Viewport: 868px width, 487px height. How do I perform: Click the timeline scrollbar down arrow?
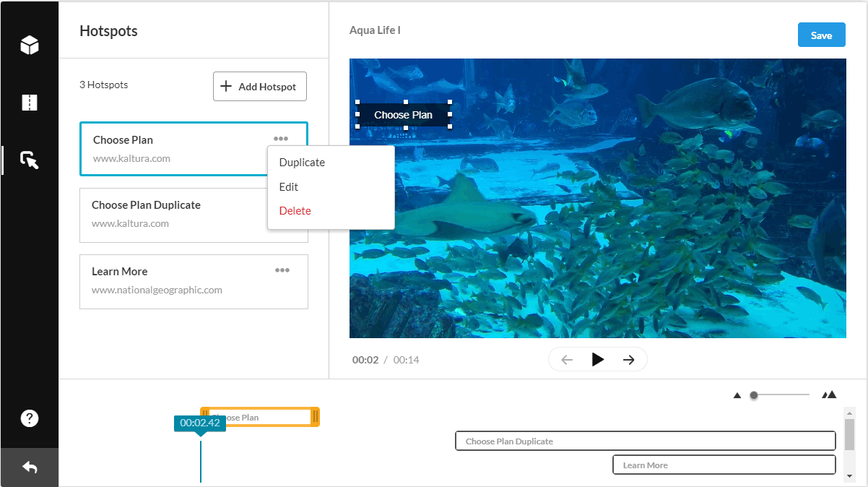[x=850, y=476]
